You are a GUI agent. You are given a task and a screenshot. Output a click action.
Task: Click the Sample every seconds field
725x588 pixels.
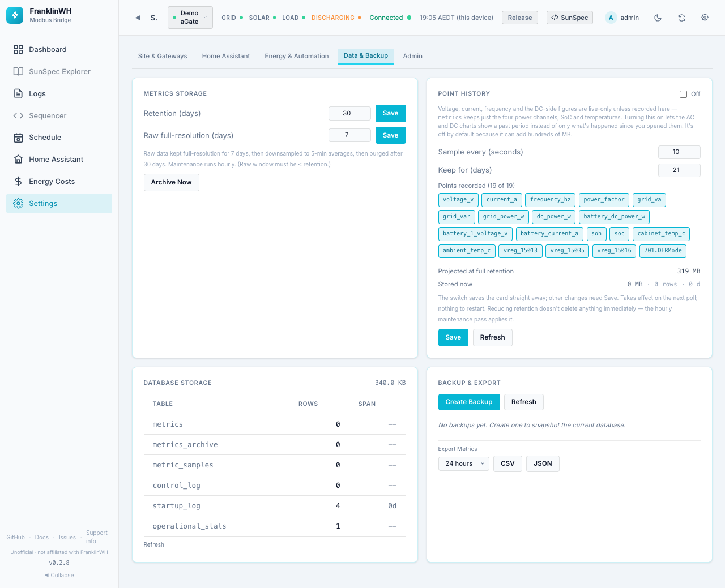[x=679, y=152]
